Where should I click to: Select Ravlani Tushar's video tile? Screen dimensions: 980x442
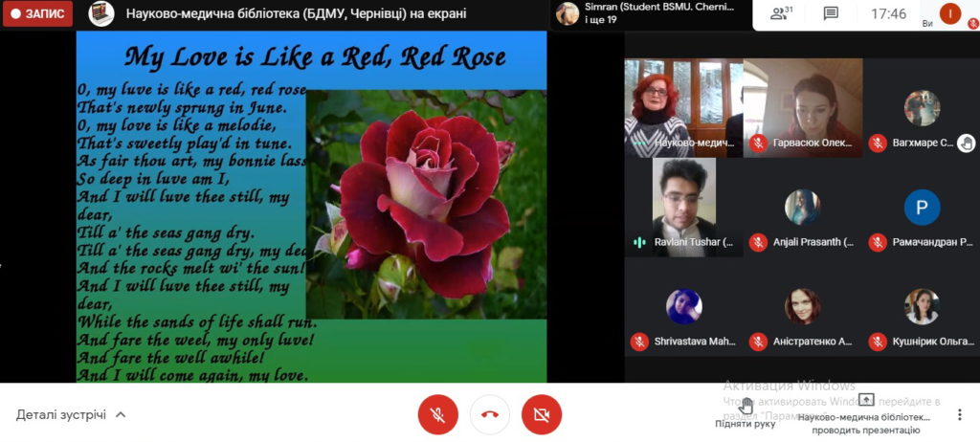[x=684, y=208]
